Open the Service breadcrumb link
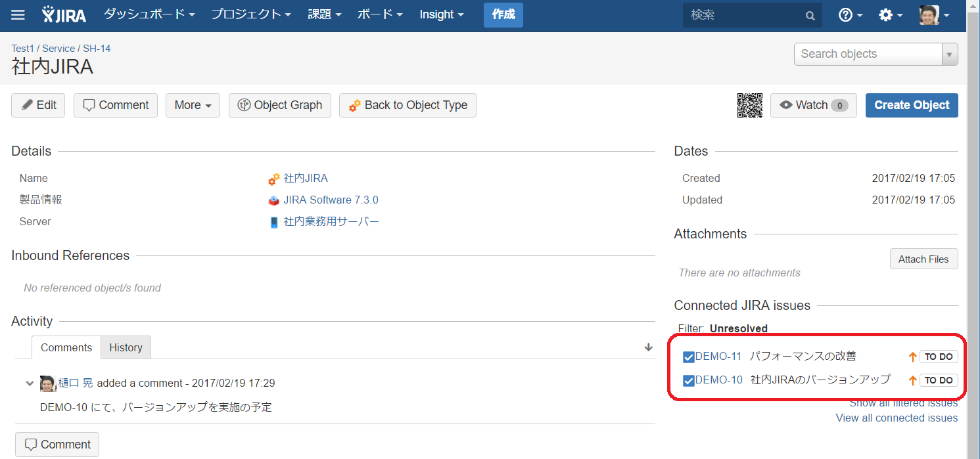Viewport: 980px width, 459px height. tap(58, 49)
